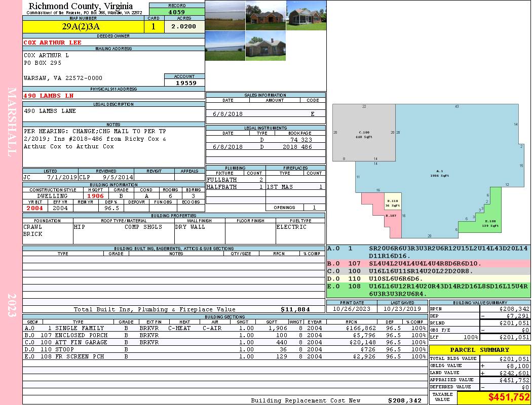Screen dimensions: 532x405
Task: Click the E.108 129 SqFt porch sketch
Action: click(490, 223)
